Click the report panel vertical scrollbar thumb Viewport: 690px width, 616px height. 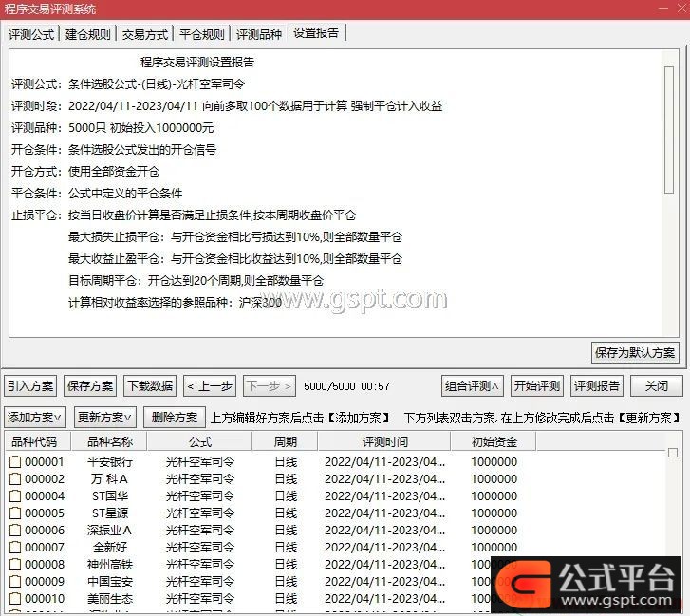pos(669,130)
